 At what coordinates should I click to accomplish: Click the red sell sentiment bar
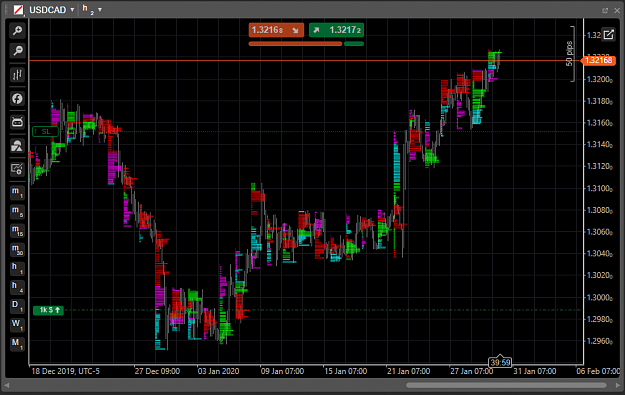point(295,44)
